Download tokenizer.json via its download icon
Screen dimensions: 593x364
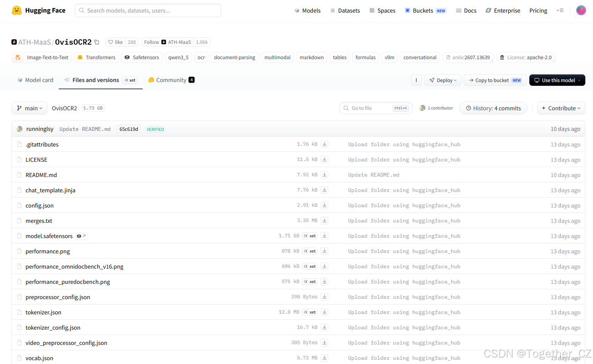[324, 312]
